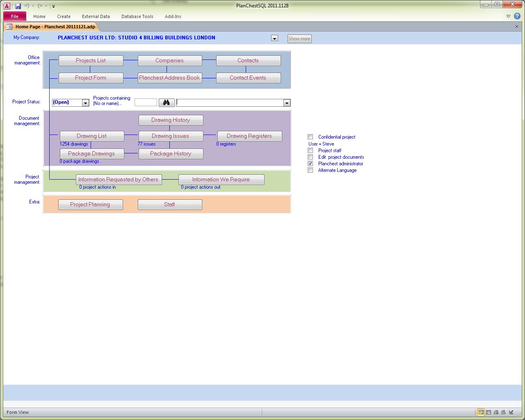Click the Redo arrow icon
The image size is (525, 420).
[x=40, y=6]
